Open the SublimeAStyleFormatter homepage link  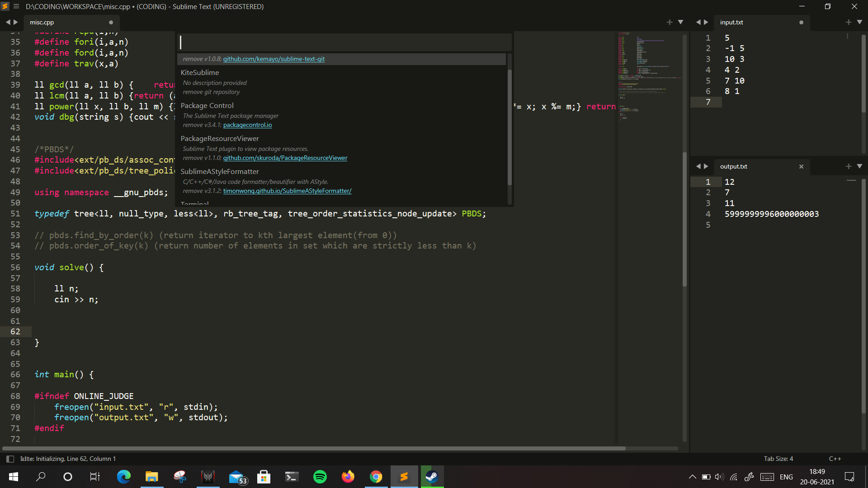pos(288,191)
